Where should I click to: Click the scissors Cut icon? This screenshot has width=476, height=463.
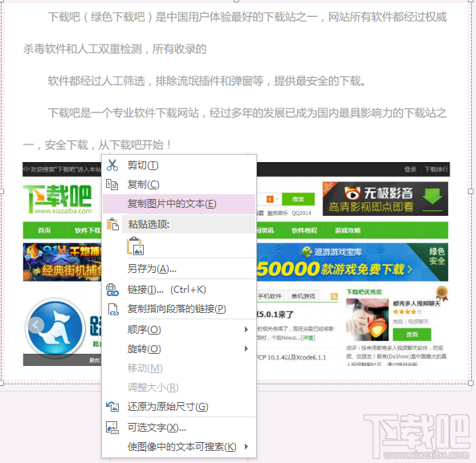point(112,165)
